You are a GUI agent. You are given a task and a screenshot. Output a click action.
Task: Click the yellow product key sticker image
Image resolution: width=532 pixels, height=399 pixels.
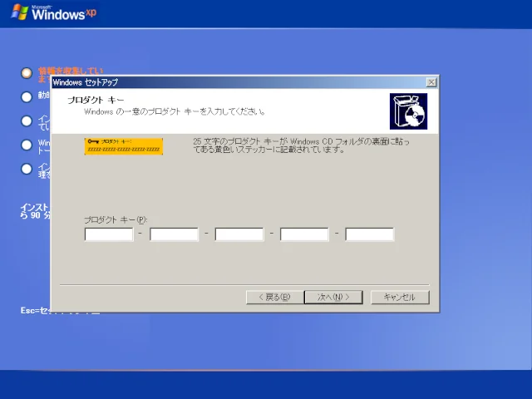[x=124, y=146]
